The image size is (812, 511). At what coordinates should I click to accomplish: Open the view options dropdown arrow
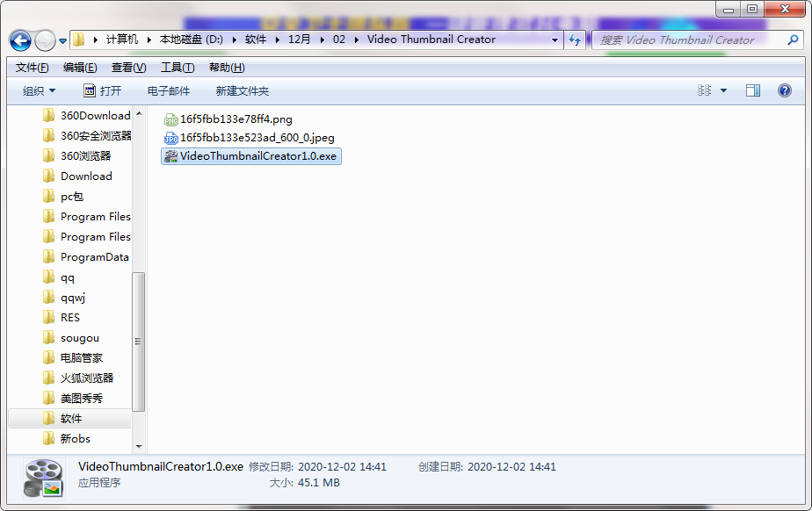(x=723, y=91)
